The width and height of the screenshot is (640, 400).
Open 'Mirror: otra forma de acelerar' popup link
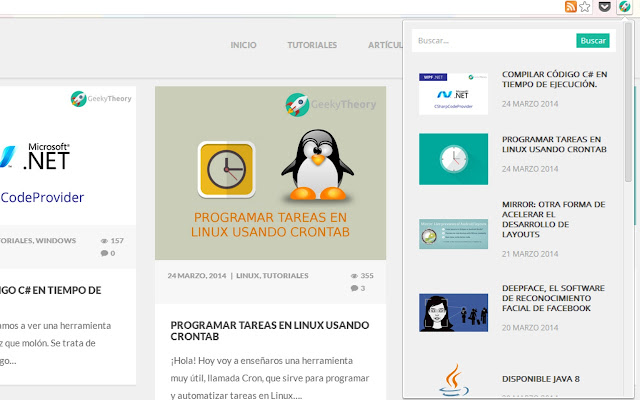tap(553, 219)
